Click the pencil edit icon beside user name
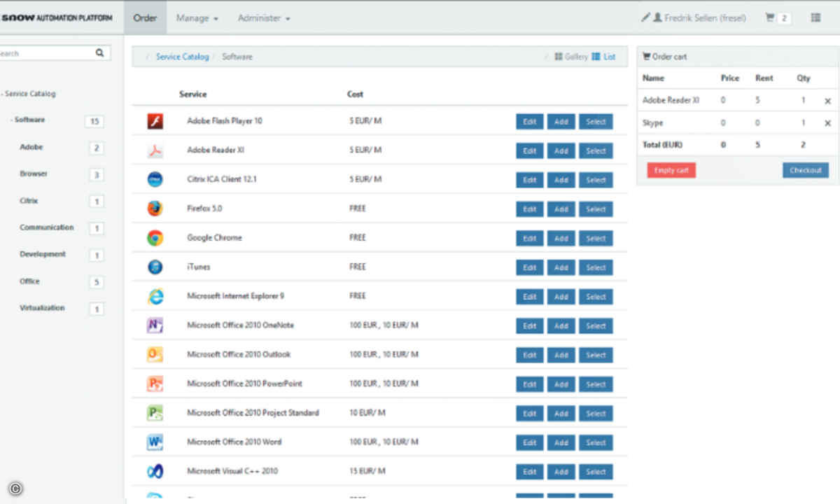Screen dimensions: 840x504 click(x=645, y=17)
